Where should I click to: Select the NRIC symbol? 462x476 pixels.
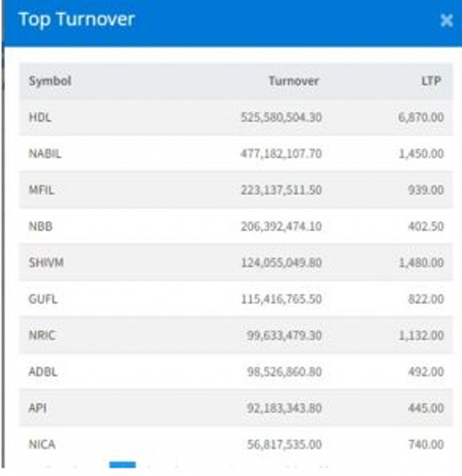click(x=42, y=335)
